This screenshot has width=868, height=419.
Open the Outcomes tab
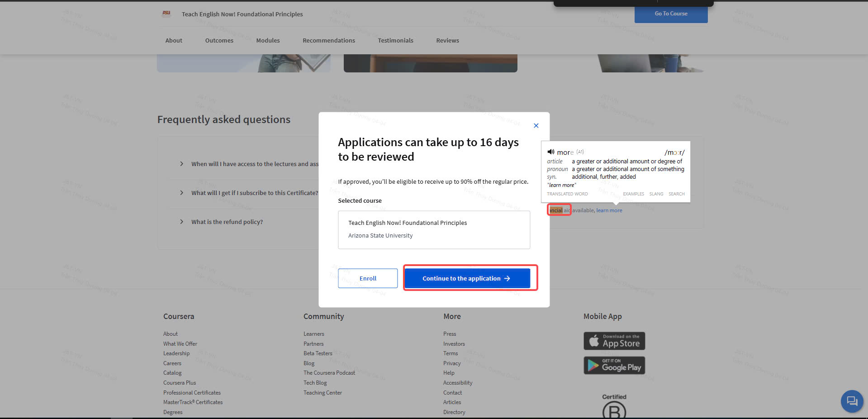pyautogui.click(x=219, y=40)
